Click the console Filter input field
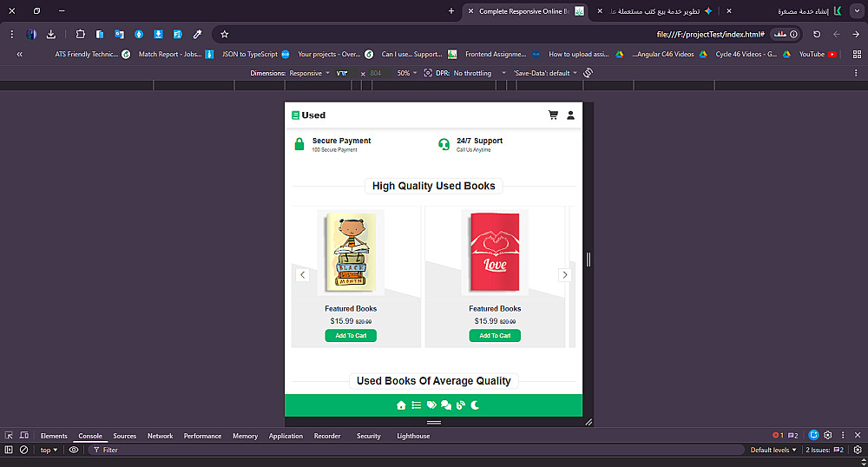 (415, 450)
